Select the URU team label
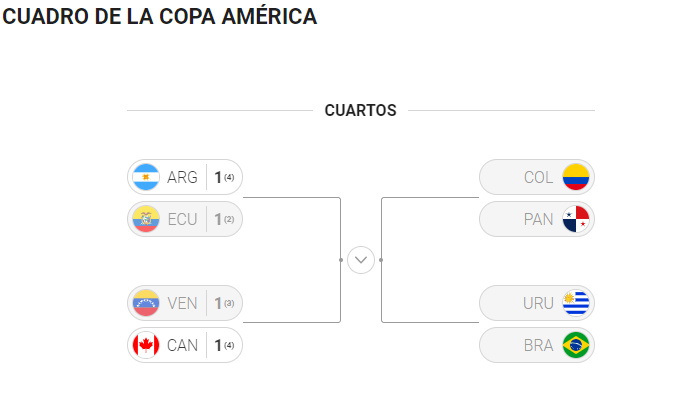Viewport: 674px width, 394px height. (538, 303)
